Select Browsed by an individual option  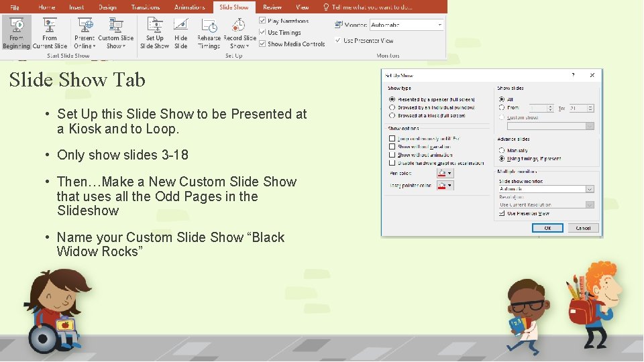click(392, 107)
